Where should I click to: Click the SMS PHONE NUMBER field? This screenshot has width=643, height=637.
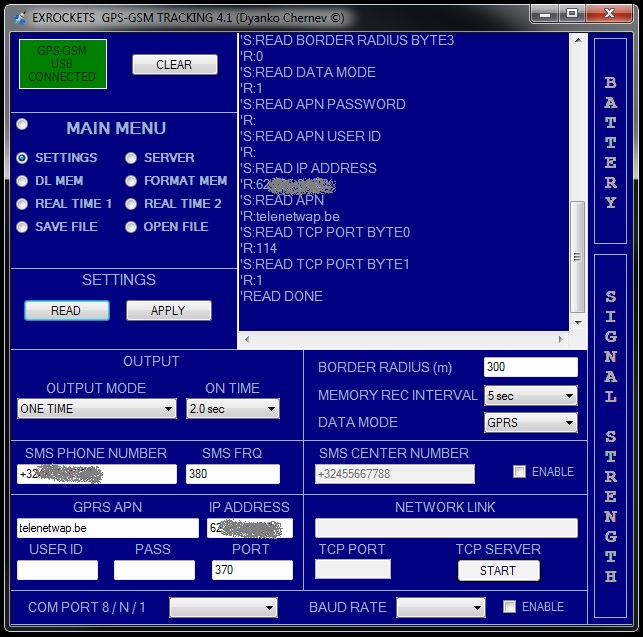tap(97, 474)
